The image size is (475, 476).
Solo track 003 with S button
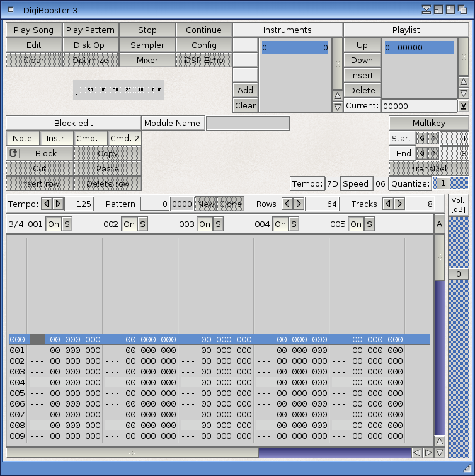218,224
